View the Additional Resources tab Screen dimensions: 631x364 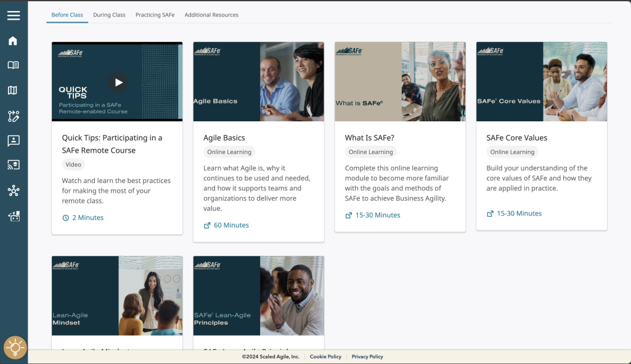point(211,15)
